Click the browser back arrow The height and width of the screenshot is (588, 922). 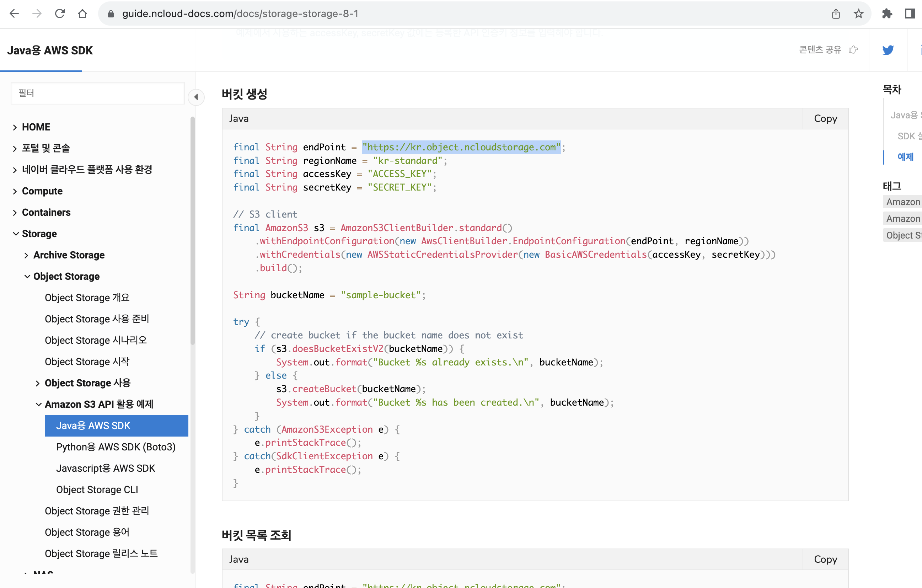(x=14, y=14)
